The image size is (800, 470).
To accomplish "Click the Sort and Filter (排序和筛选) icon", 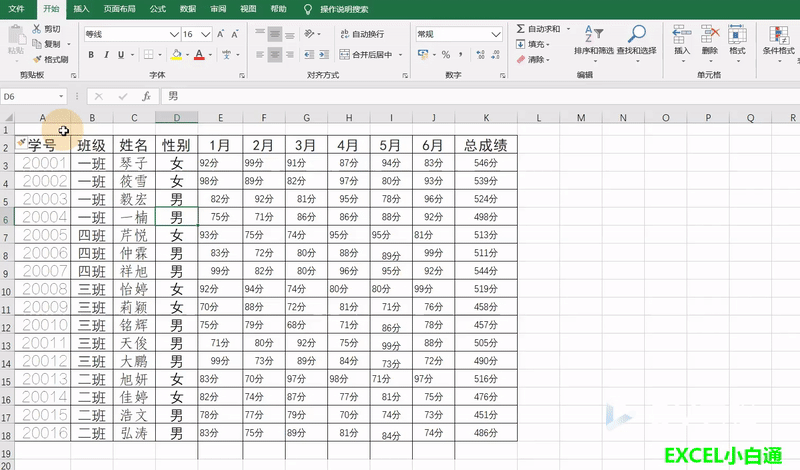I will (593, 34).
